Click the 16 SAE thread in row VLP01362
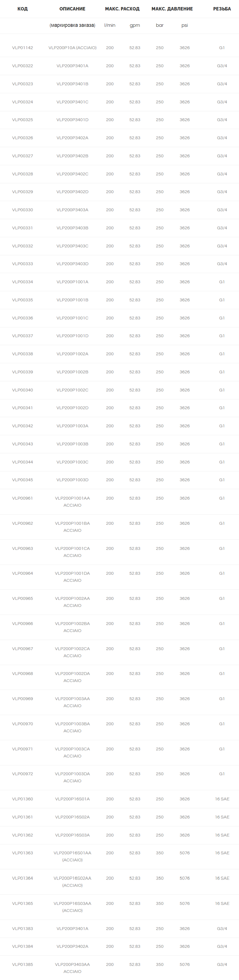 222,835
